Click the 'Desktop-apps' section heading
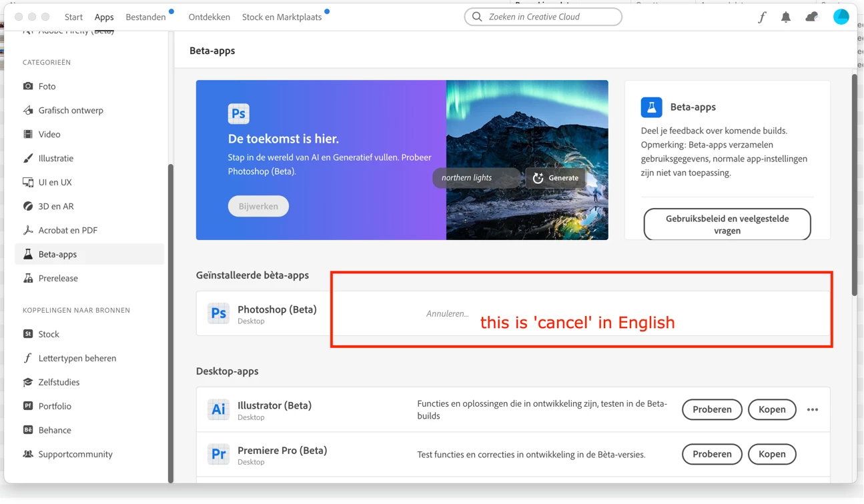This screenshot has width=864, height=504. tap(227, 371)
